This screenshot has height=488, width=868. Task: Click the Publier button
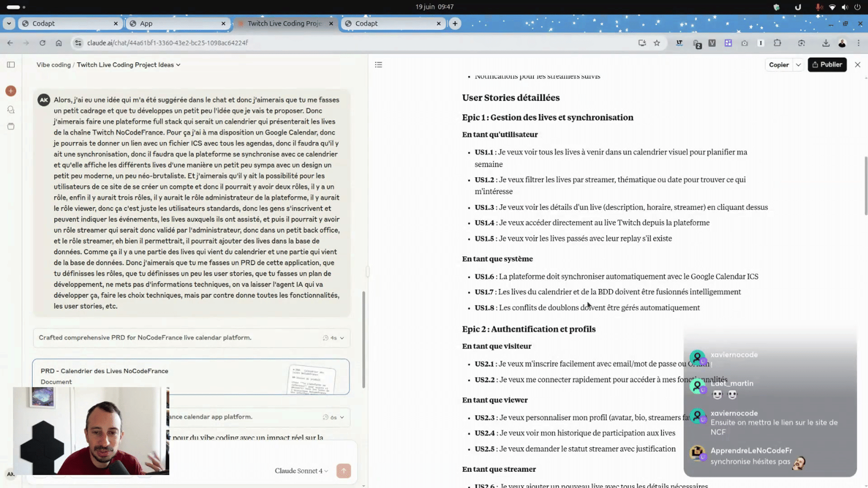point(827,65)
